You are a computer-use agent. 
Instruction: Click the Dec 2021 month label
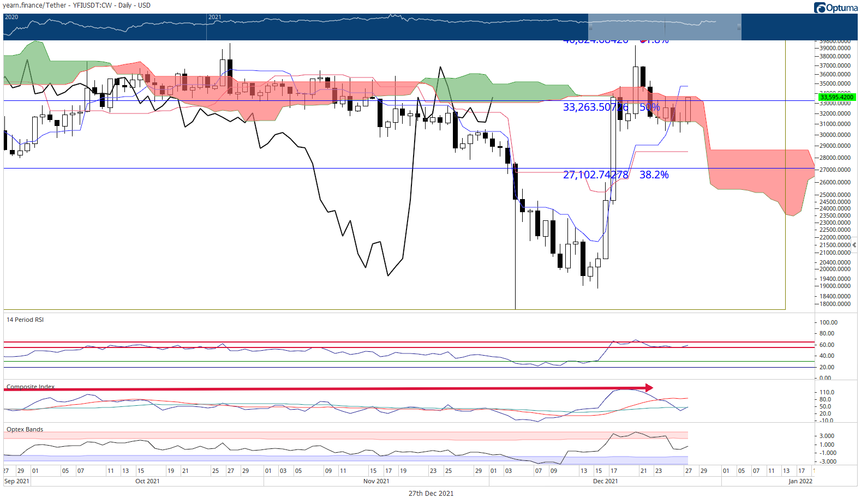click(x=605, y=481)
